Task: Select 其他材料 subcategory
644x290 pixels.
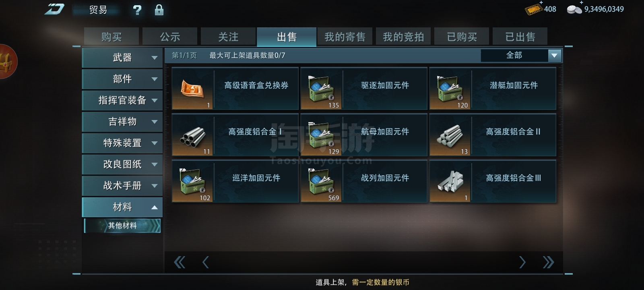Action: (122, 226)
